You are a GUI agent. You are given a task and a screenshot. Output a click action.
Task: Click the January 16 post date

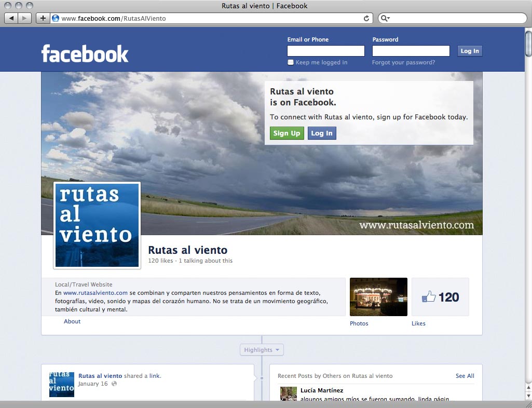[x=92, y=384]
